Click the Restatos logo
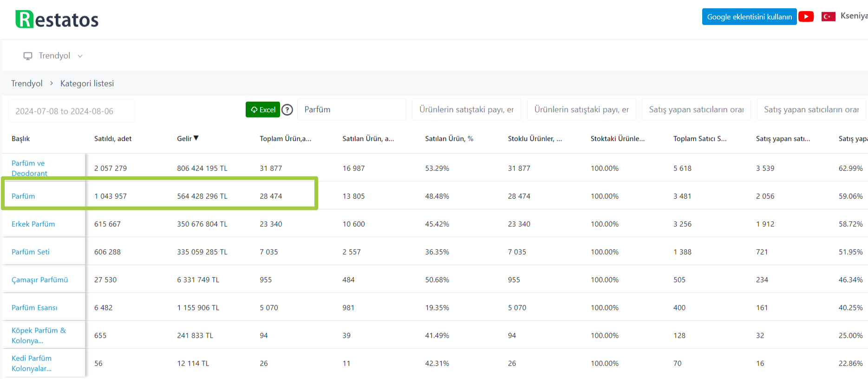Screen dimensions: 868x379 click(57, 20)
